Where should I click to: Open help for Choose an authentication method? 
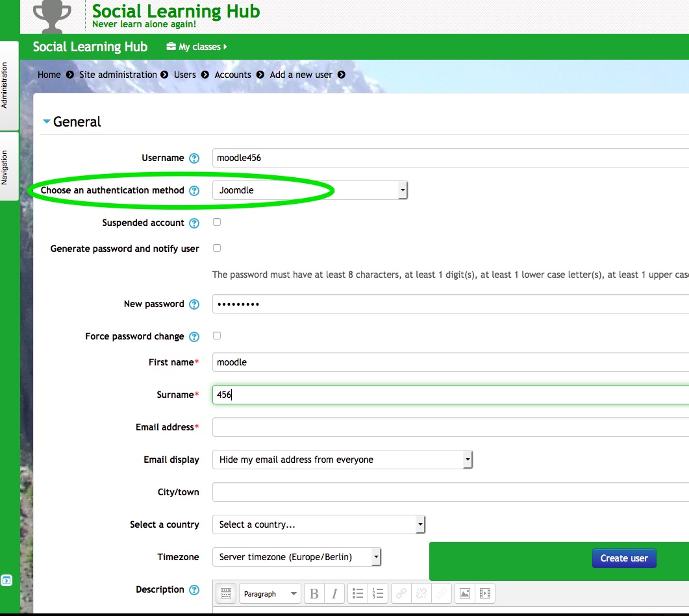click(194, 191)
